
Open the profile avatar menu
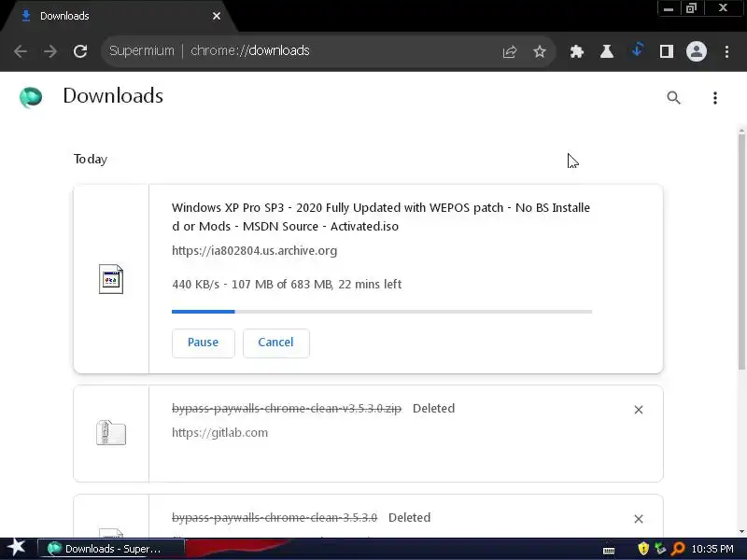point(696,51)
